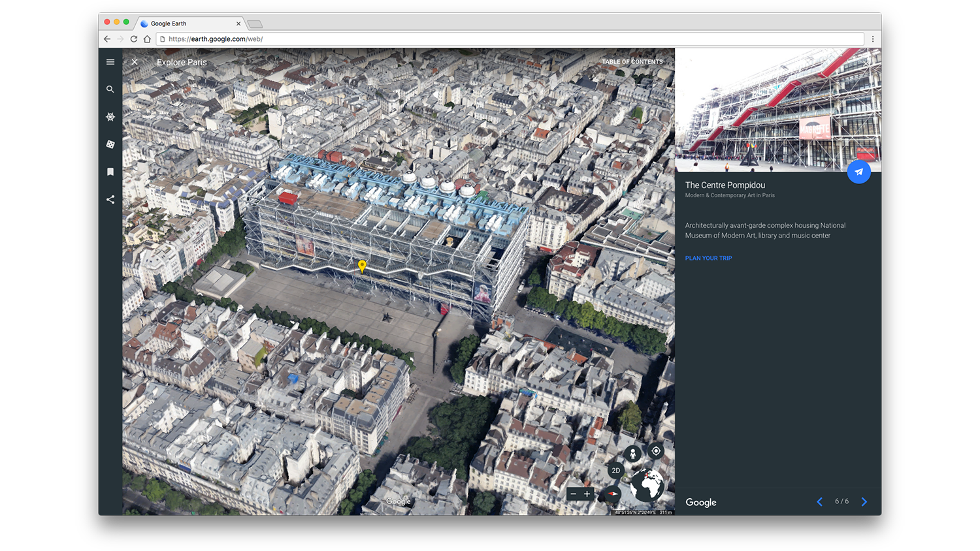This screenshot has width=980, height=551.
Task: Click the site info icon in address bar
Action: 163,39
